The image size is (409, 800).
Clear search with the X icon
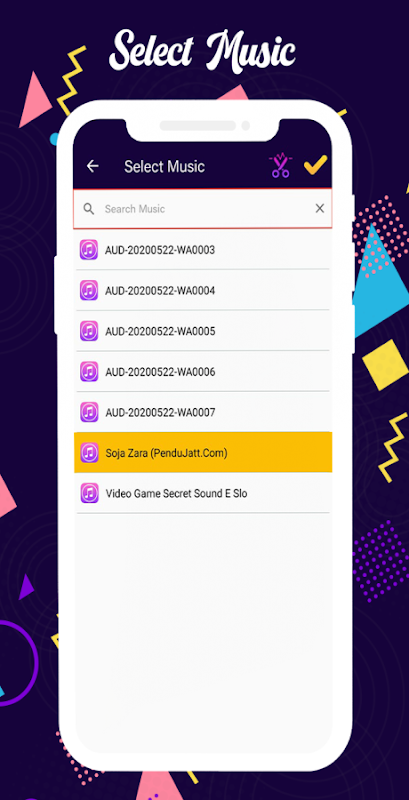click(320, 208)
